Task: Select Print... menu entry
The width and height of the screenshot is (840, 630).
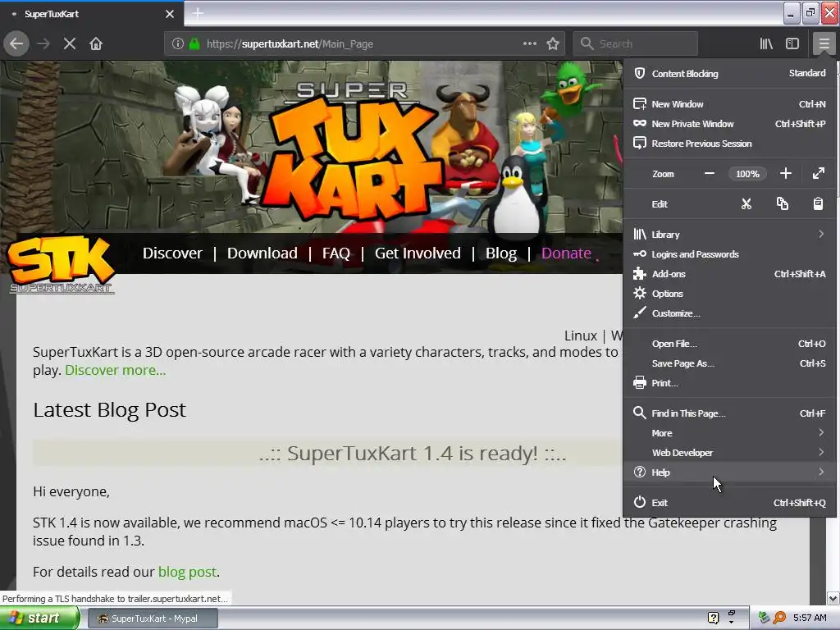Action: pyautogui.click(x=729, y=384)
